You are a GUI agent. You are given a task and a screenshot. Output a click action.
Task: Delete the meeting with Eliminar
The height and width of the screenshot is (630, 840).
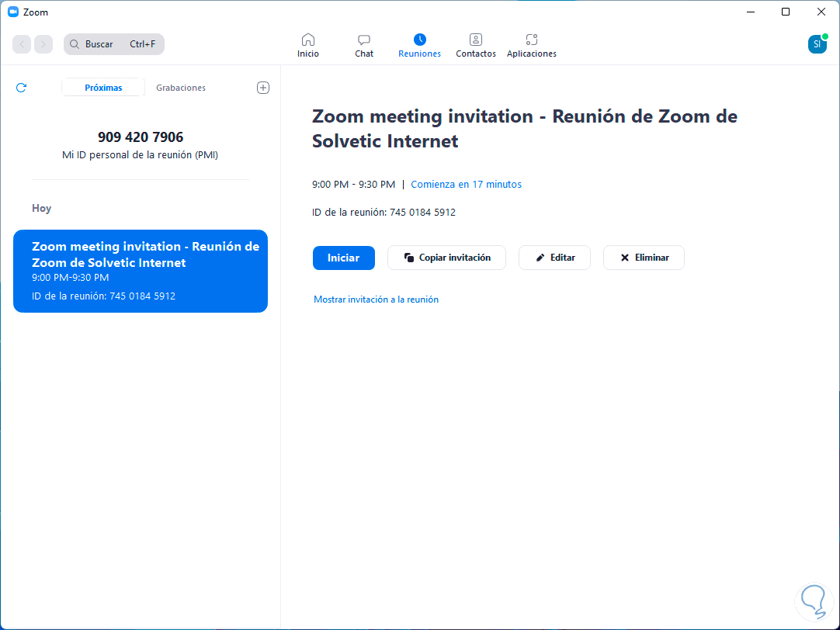click(644, 258)
